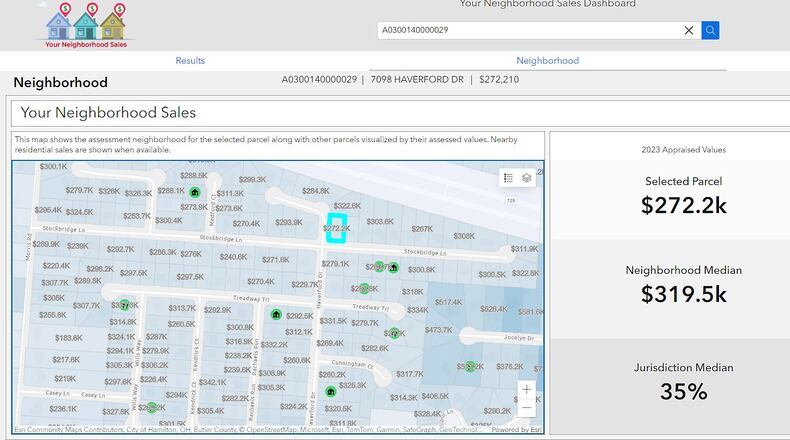Click the $217.6K parcel label
The height and width of the screenshot is (440, 790).
pyautogui.click(x=66, y=360)
